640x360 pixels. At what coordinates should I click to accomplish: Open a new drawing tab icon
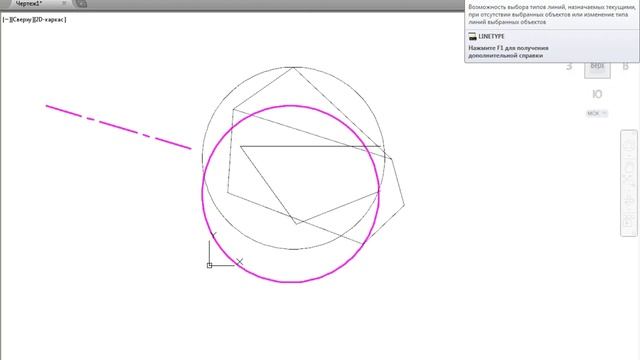pyautogui.click(x=81, y=4)
